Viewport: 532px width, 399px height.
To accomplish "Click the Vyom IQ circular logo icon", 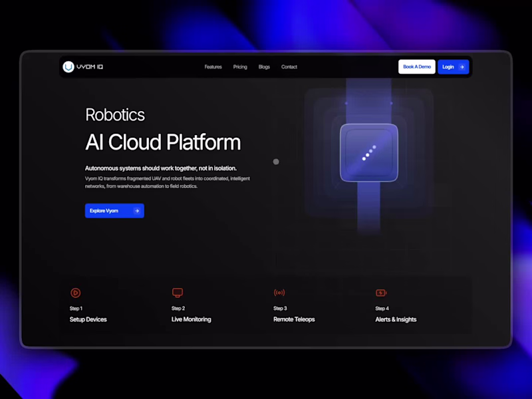I will pos(68,67).
